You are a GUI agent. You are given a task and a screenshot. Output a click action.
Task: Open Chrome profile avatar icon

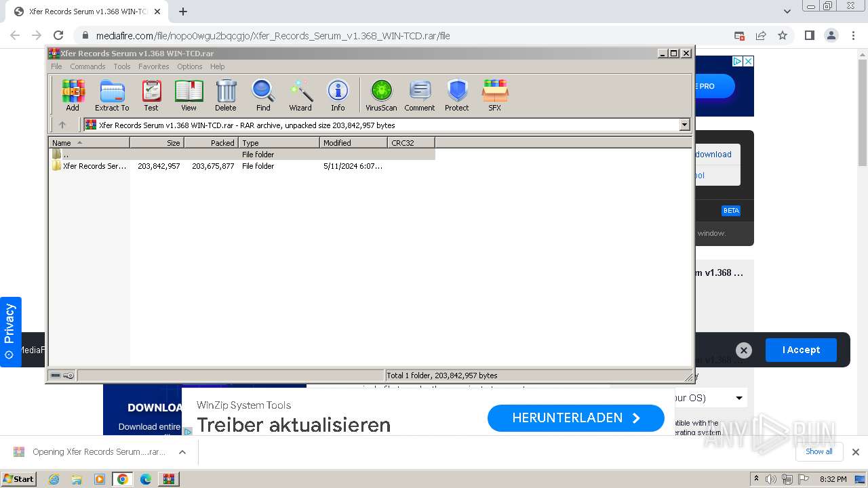pyautogui.click(x=831, y=36)
